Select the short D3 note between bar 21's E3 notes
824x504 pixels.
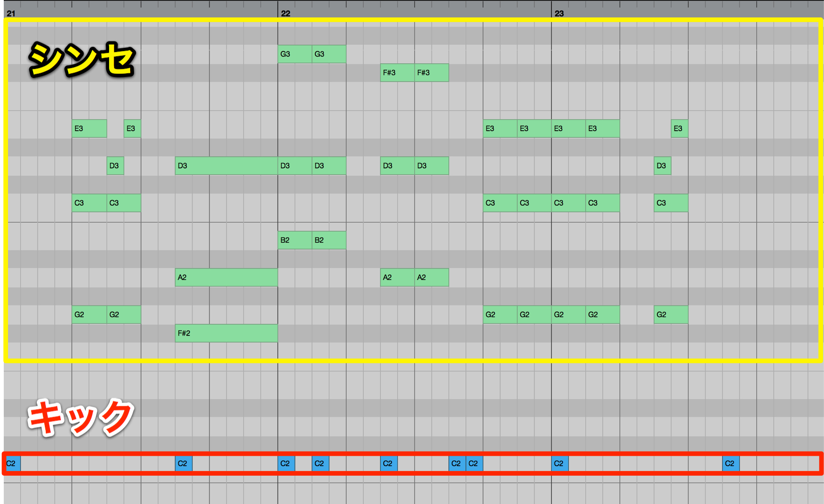(x=115, y=166)
